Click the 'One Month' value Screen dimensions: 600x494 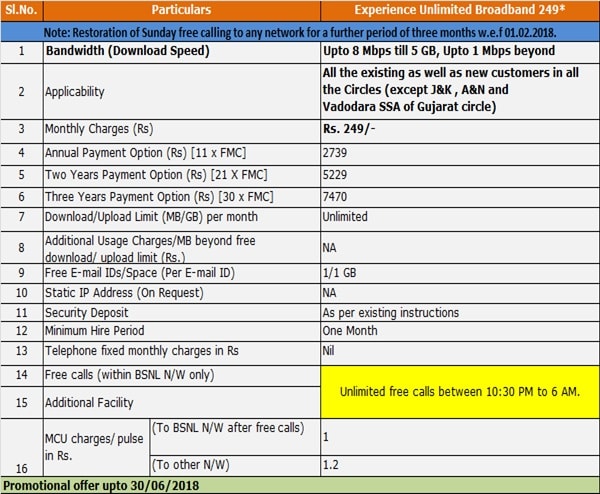point(460,331)
